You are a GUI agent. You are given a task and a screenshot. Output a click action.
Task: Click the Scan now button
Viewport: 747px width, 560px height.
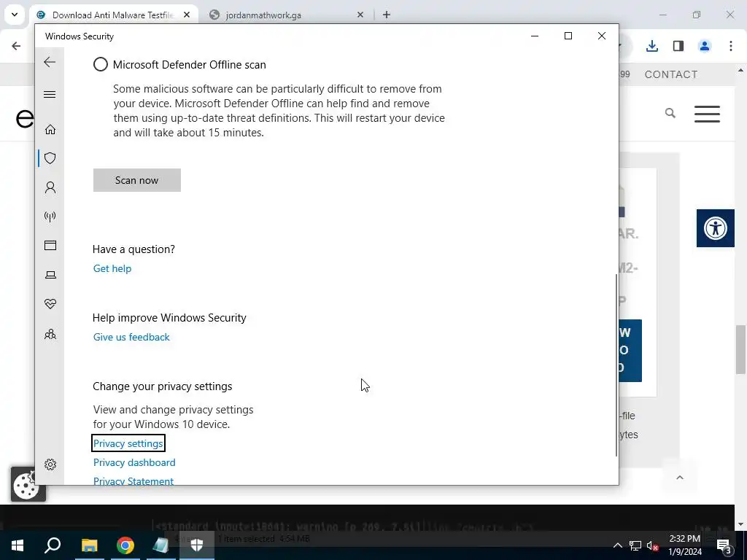pos(136,180)
